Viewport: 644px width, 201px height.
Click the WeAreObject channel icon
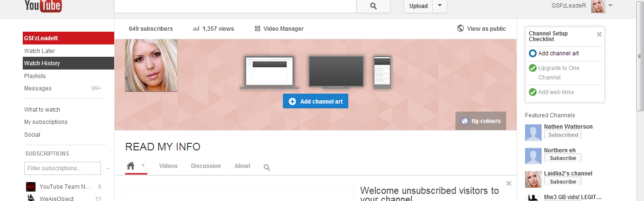31,198
